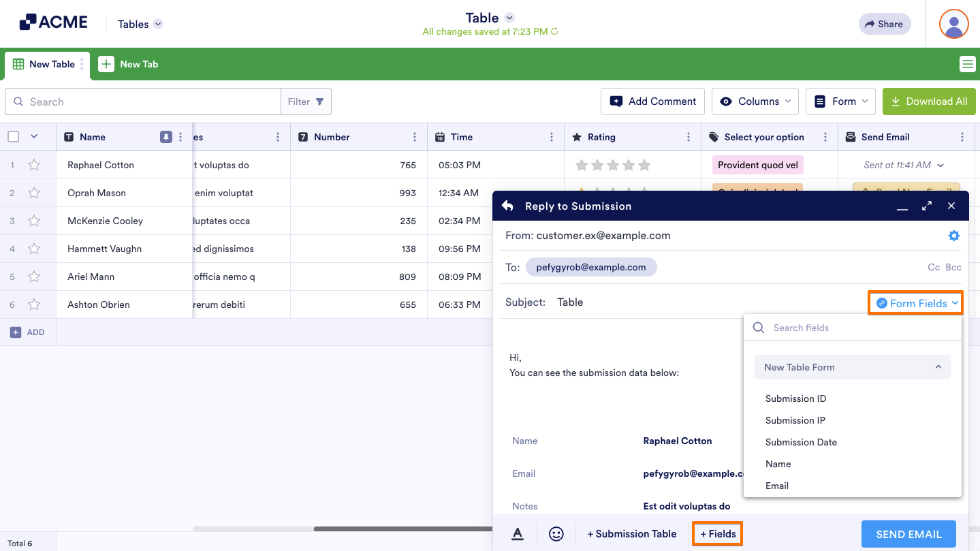
Task: Insert Submission Table
Action: [632, 534]
